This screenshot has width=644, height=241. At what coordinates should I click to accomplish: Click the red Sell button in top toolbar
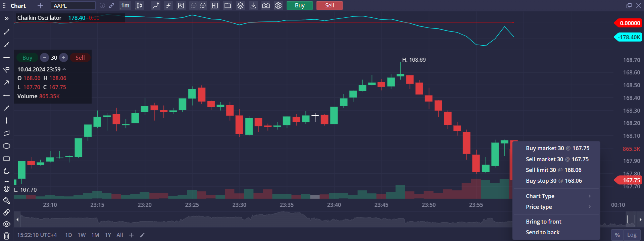pyautogui.click(x=329, y=6)
